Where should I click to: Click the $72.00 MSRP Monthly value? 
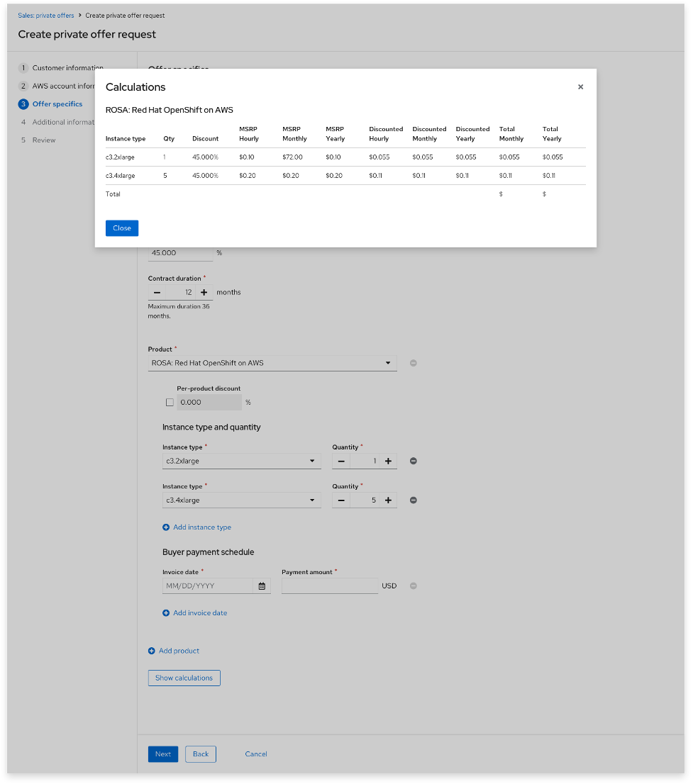292,157
